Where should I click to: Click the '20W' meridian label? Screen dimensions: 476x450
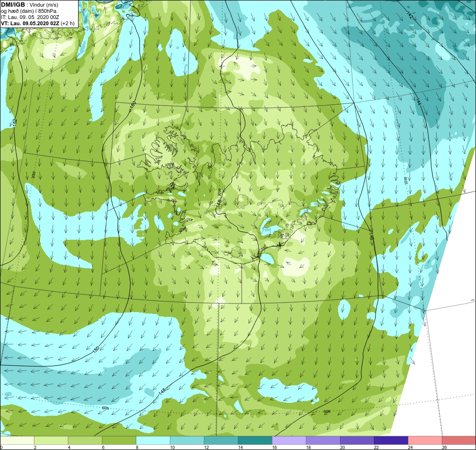pyautogui.click(x=219, y=192)
